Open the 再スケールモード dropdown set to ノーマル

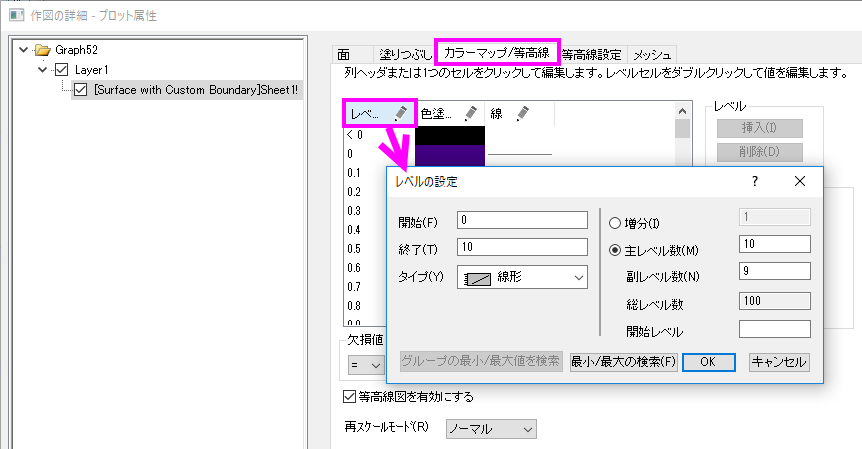click(x=490, y=428)
